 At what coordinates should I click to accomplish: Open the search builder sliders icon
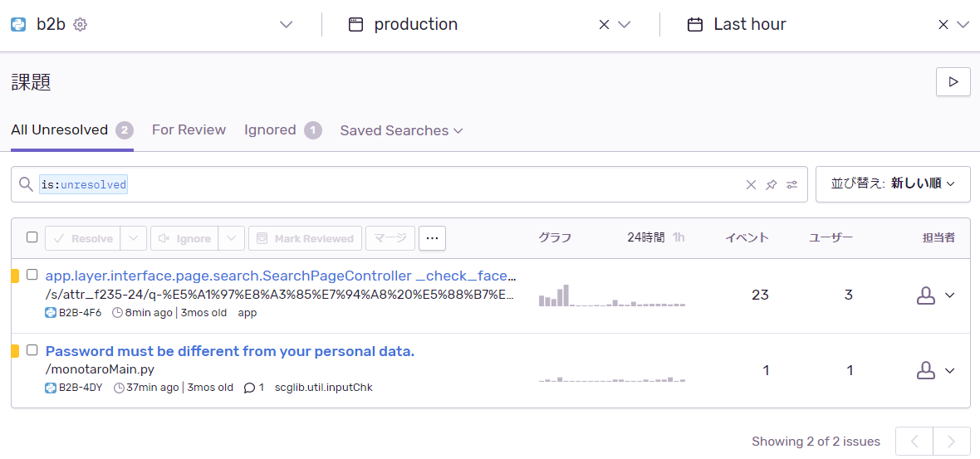click(792, 185)
